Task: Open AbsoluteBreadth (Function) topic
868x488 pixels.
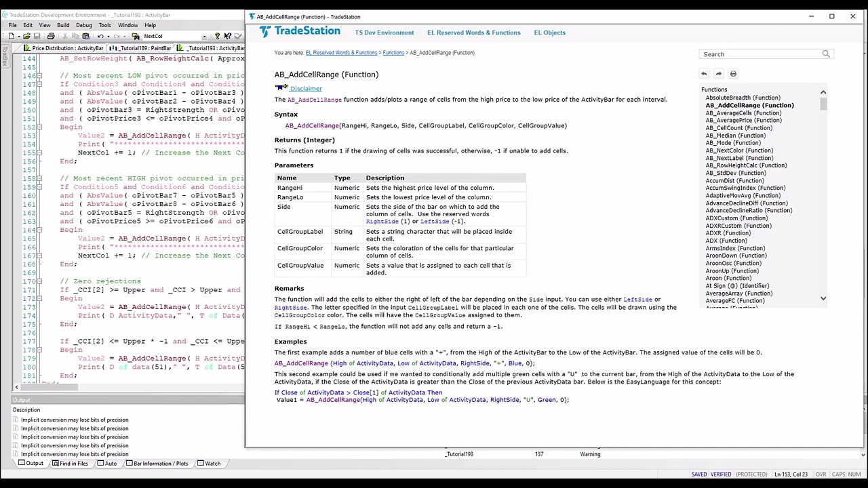Action: pyautogui.click(x=743, y=98)
